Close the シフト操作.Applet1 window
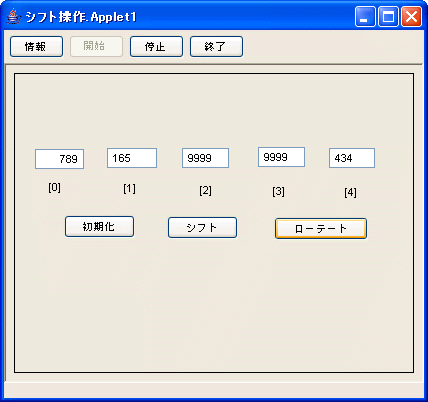The width and height of the screenshot is (428, 402). point(411,16)
